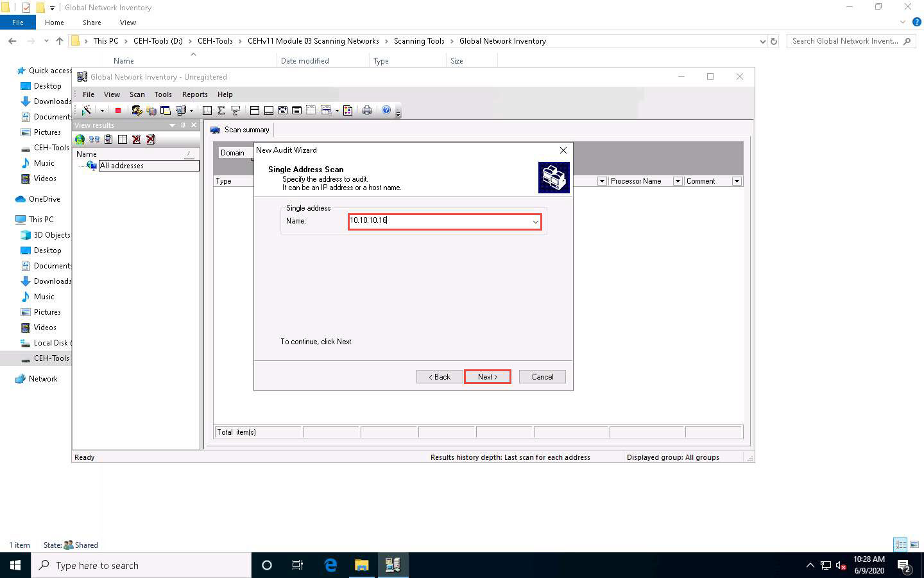924x578 pixels.
Task: Pin the View results panel
Action: pos(183,125)
